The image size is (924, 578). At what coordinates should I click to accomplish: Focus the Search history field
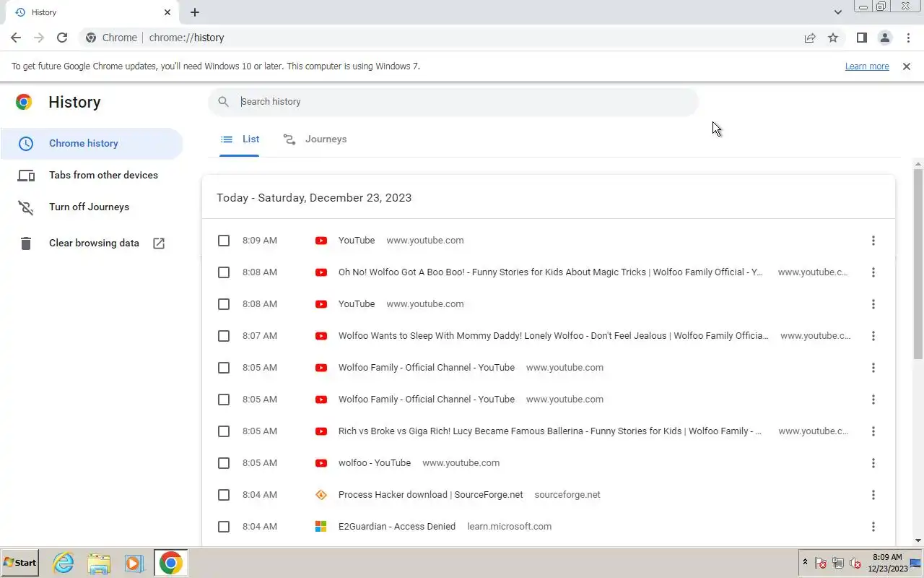coord(453,102)
